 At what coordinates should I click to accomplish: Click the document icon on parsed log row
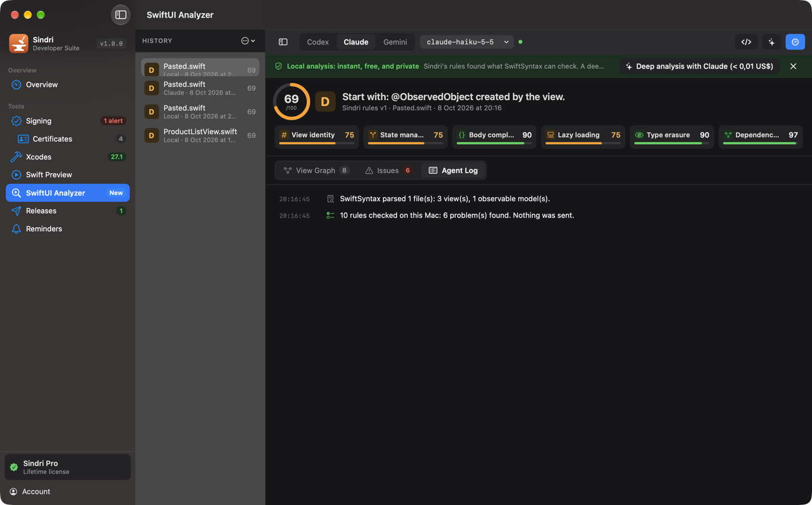coord(330,199)
